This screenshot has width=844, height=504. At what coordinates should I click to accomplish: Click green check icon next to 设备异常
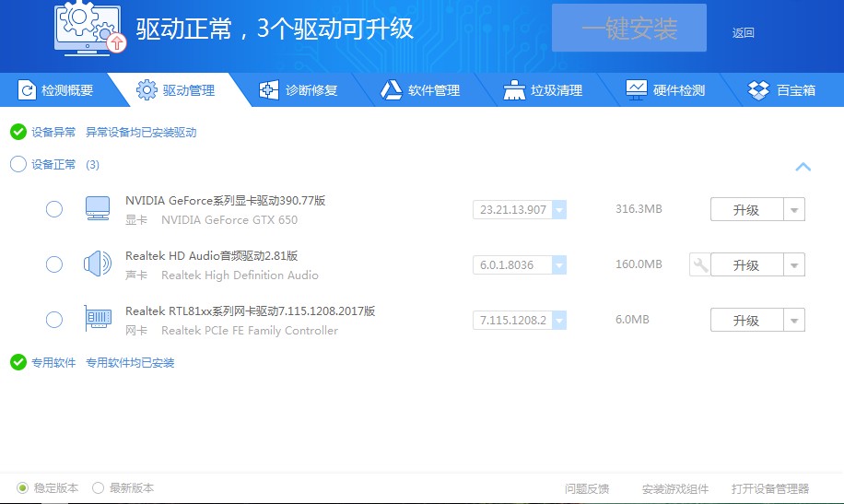18,132
